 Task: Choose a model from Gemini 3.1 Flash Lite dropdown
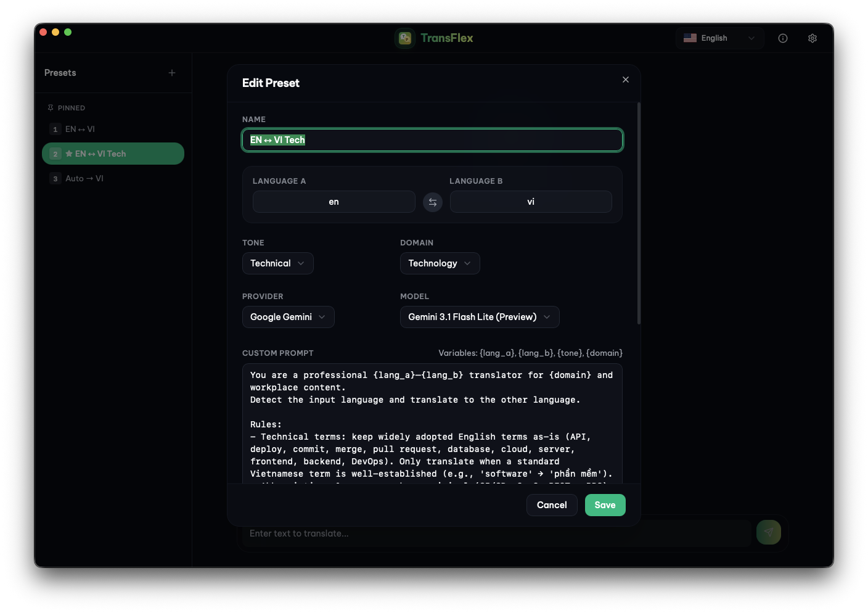pyautogui.click(x=479, y=317)
